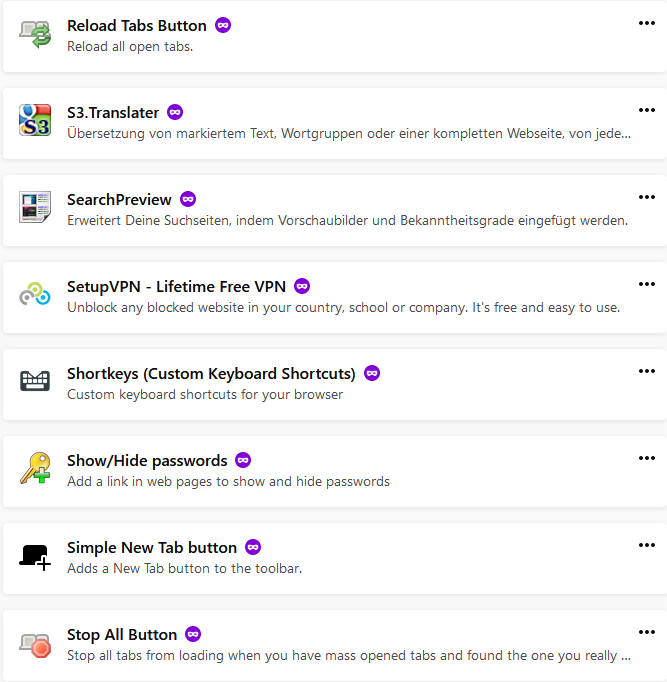Click the SearchPreview extension icon

(35, 207)
